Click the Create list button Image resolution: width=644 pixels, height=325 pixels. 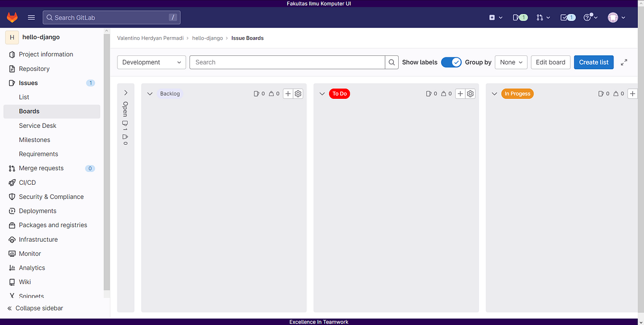594,62
